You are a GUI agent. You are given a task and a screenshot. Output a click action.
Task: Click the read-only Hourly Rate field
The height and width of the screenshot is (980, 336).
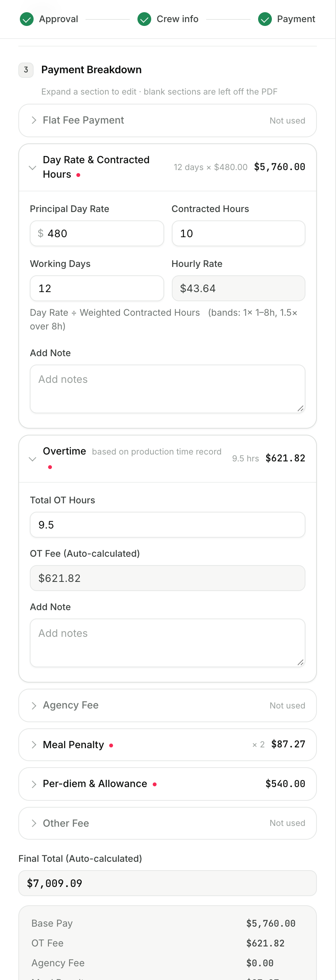(239, 288)
